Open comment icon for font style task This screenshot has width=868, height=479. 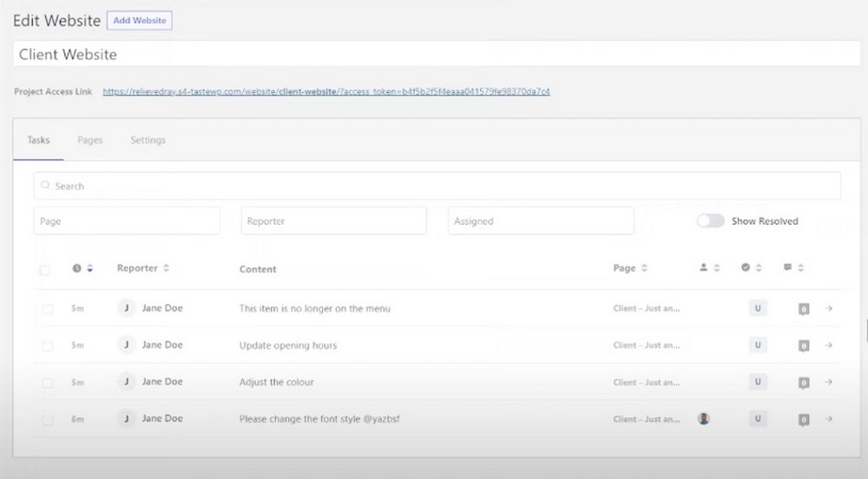804,420
